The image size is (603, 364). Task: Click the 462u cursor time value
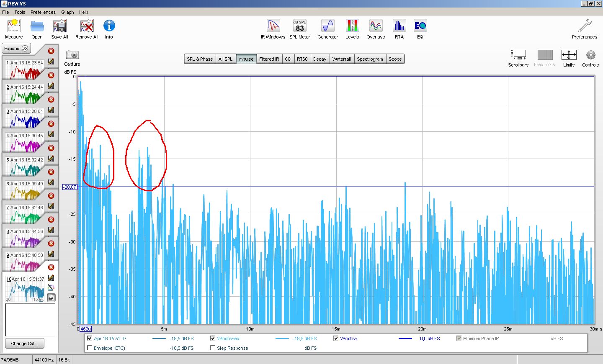tap(85, 329)
